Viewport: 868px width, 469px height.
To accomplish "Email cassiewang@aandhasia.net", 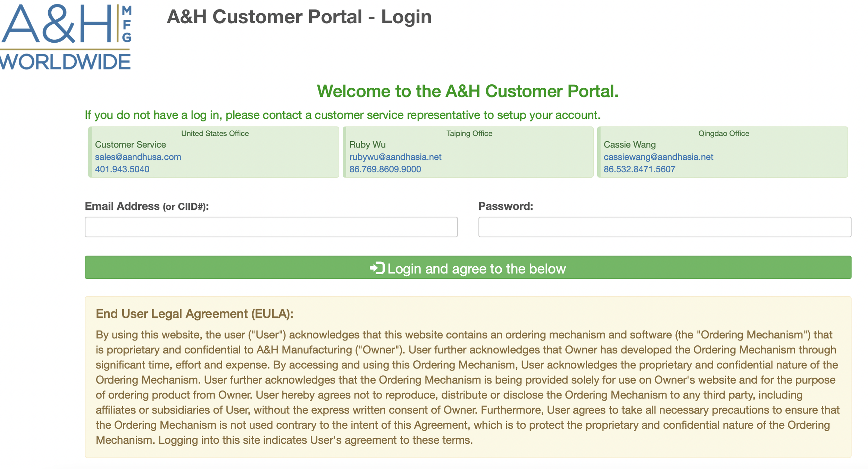I will [659, 157].
